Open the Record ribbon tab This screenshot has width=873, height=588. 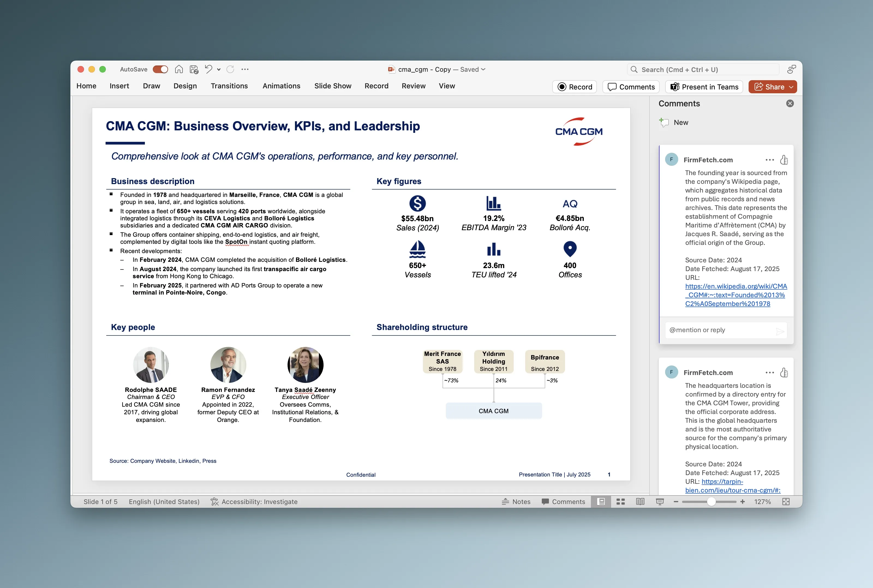pos(376,86)
